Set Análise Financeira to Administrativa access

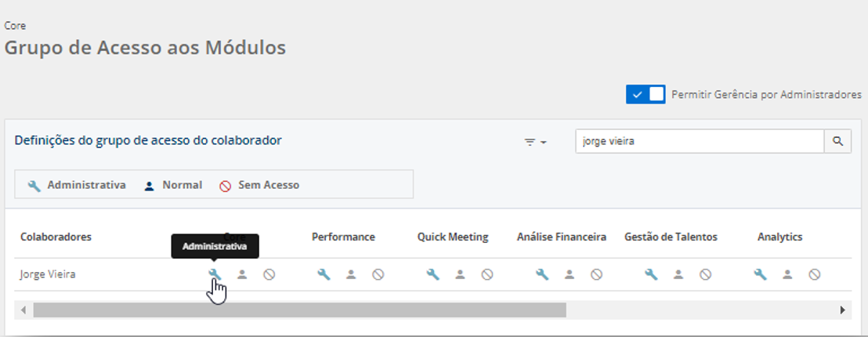pos(541,274)
